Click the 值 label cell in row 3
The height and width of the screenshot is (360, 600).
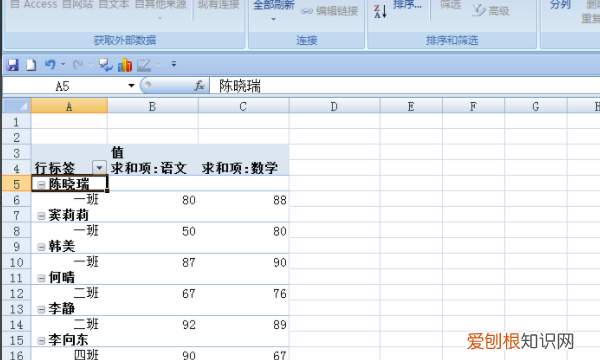[153, 153]
